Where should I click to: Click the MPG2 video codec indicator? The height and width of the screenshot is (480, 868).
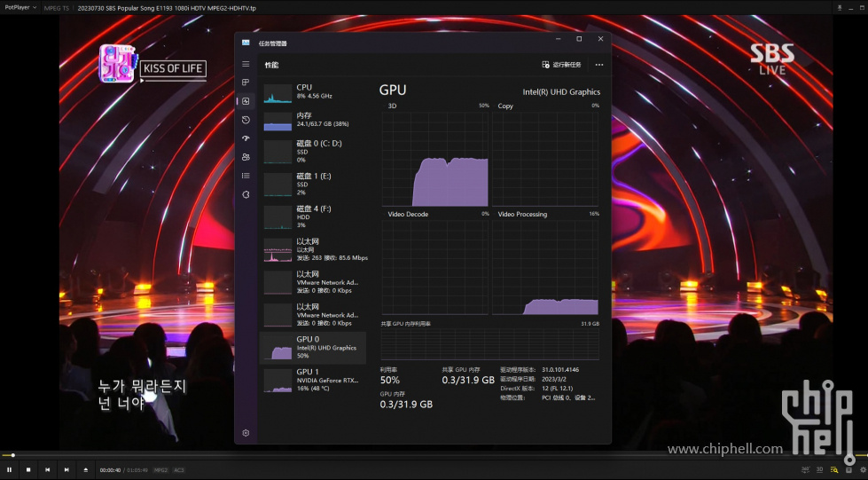click(160, 470)
